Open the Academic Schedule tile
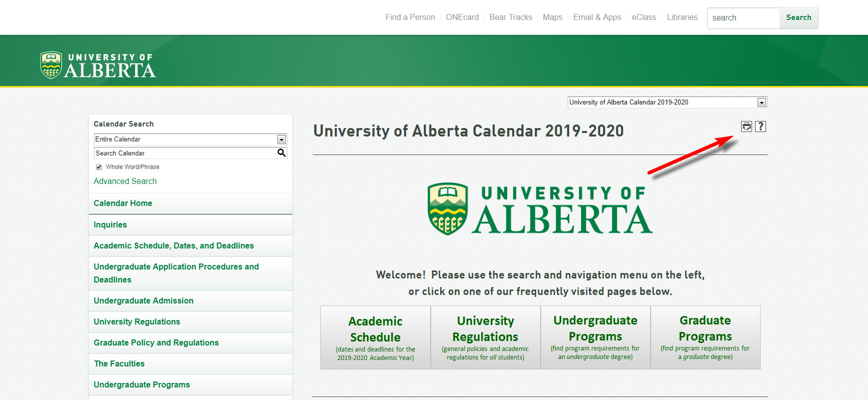 point(375,337)
